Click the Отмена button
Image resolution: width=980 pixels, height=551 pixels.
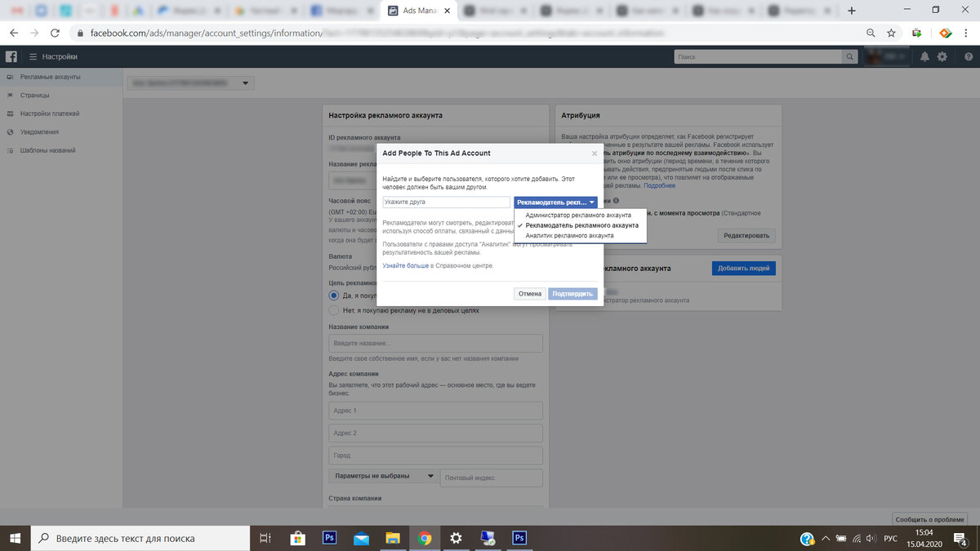530,294
